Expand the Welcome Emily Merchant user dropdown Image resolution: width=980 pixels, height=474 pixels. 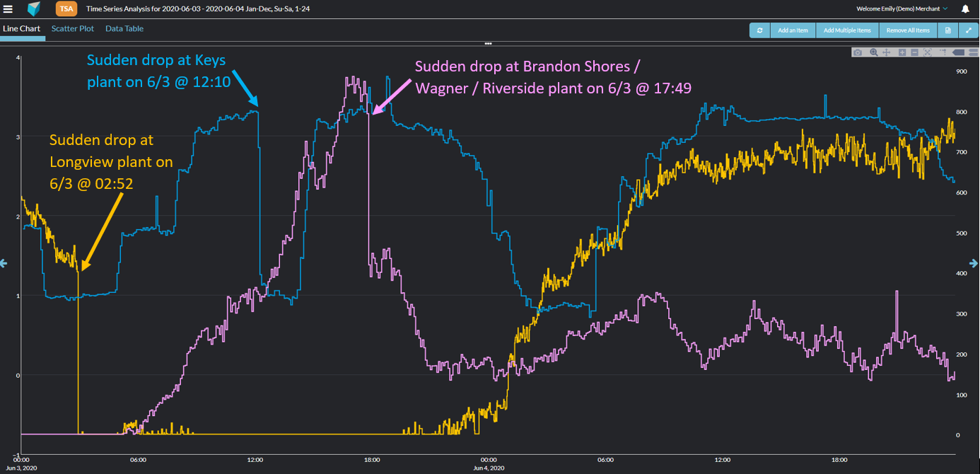[902, 9]
